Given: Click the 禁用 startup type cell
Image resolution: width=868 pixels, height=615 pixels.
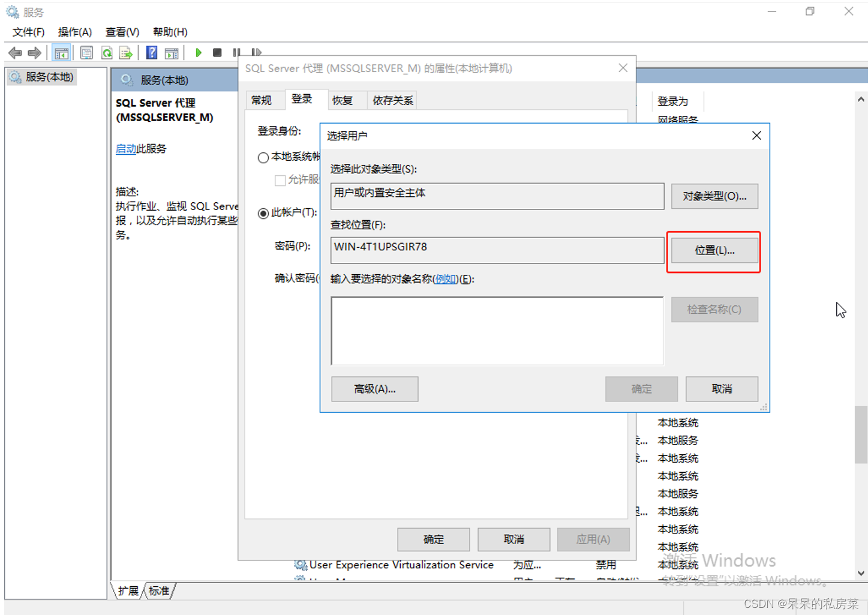Looking at the screenshot, I should coord(606,565).
